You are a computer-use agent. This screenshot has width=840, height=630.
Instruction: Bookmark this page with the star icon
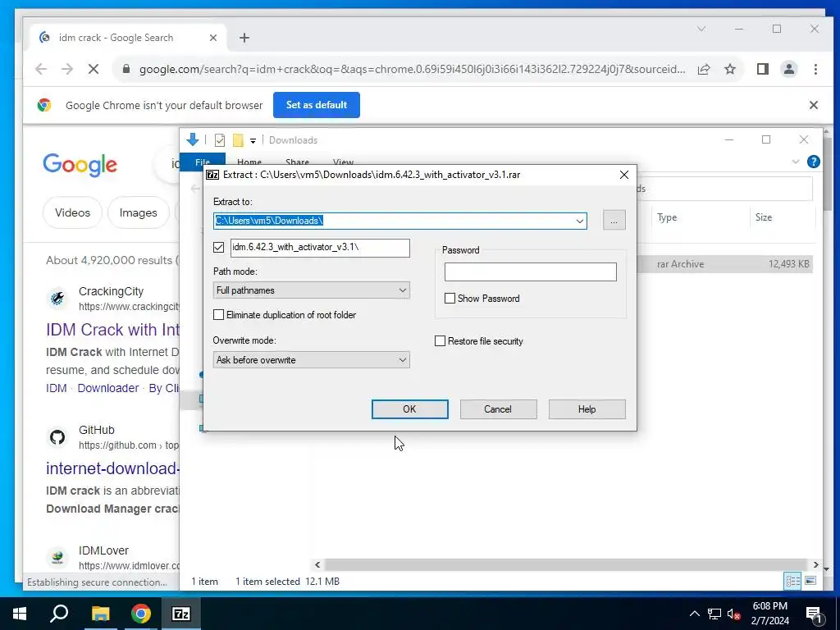click(x=730, y=69)
